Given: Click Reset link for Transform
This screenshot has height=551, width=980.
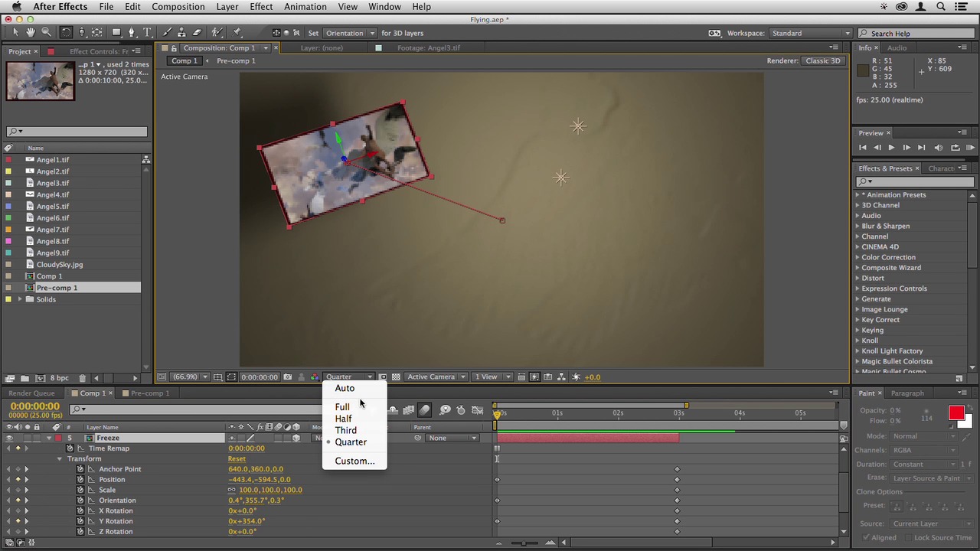Looking at the screenshot, I should point(237,459).
